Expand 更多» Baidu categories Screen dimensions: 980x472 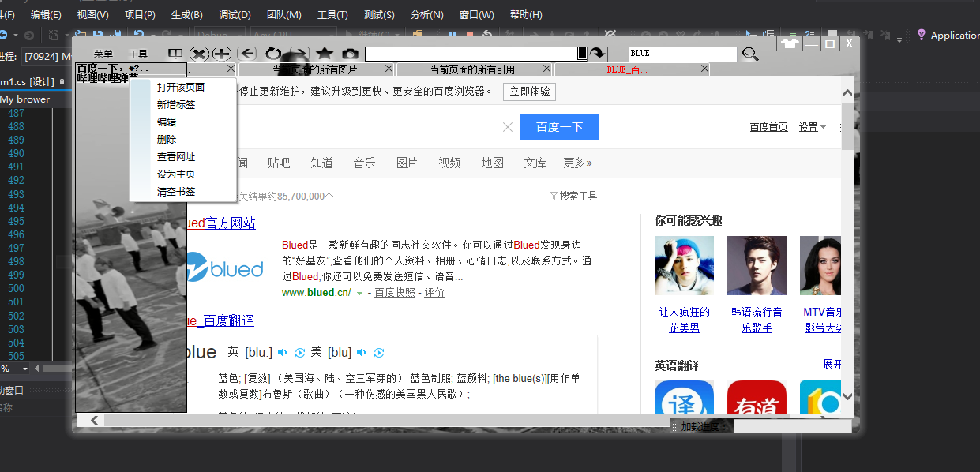coord(577,163)
